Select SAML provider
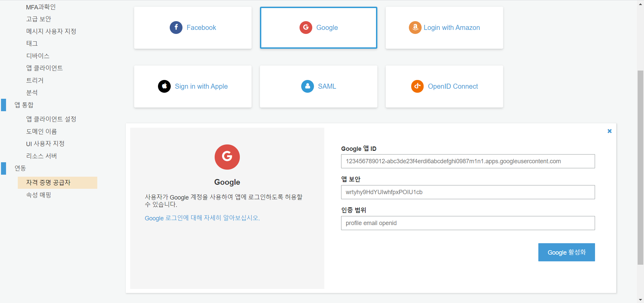 tap(319, 86)
